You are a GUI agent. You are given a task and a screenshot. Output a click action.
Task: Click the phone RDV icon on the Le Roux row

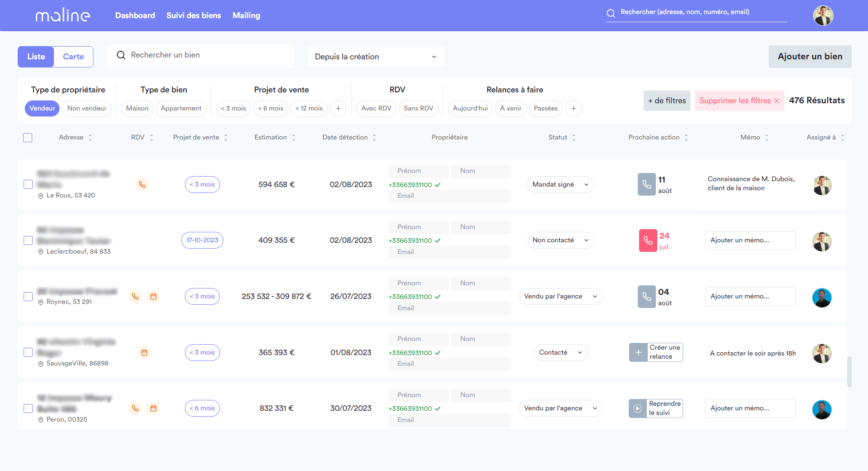pos(142,184)
